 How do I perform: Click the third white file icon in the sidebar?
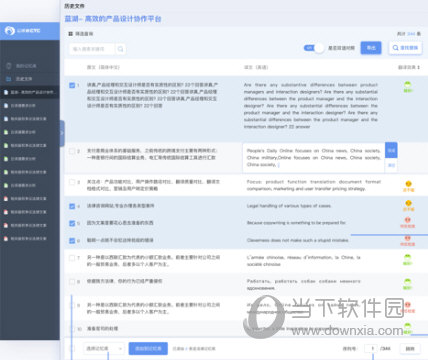[x=6, y=119]
